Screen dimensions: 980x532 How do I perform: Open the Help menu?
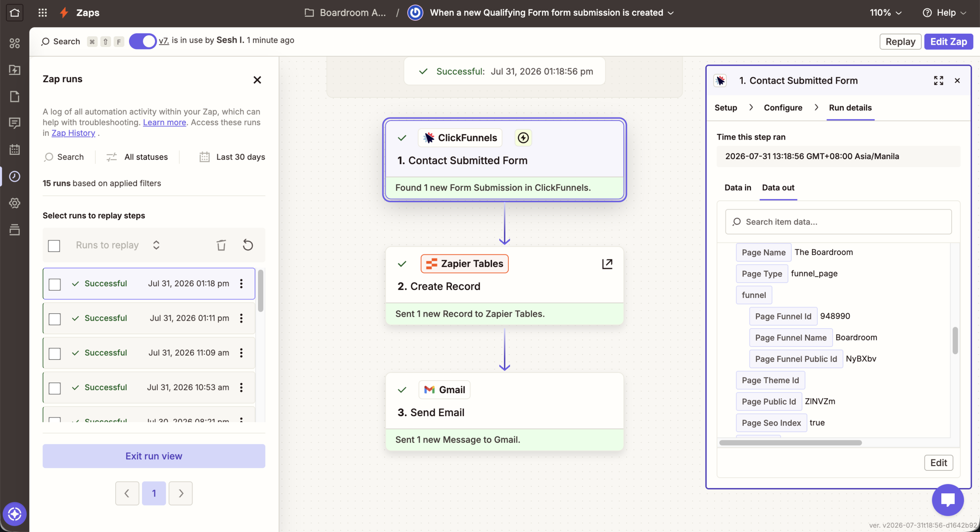tap(944, 13)
